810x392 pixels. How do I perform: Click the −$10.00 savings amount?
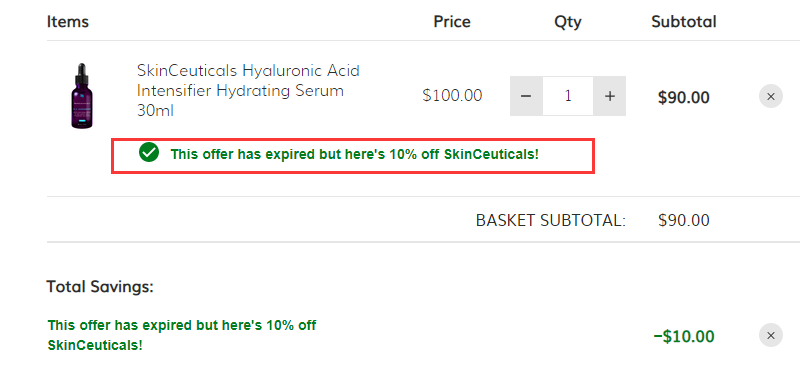[x=683, y=336]
